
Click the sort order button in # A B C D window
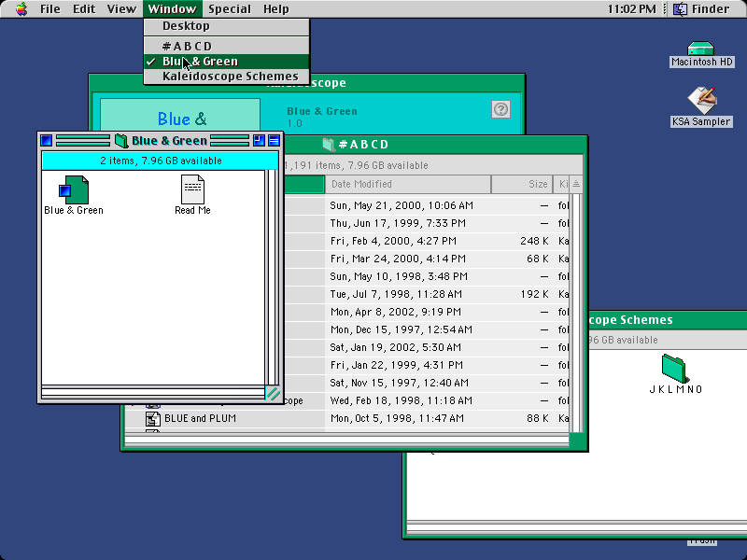(x=576, y=184)
